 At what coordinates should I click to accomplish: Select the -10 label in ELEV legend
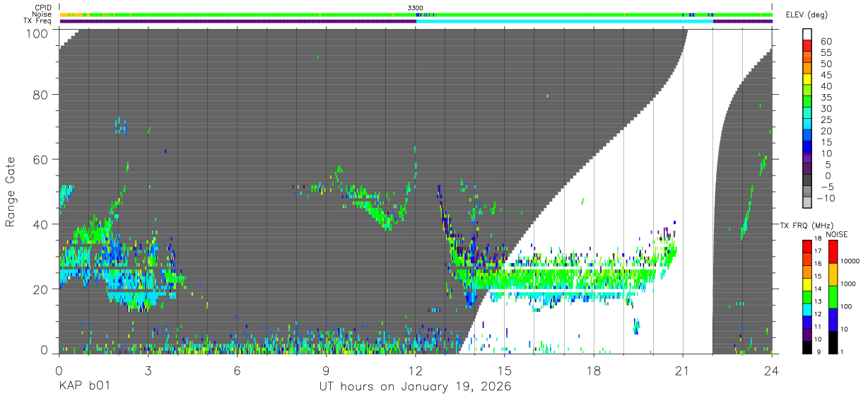click(827, 199)
